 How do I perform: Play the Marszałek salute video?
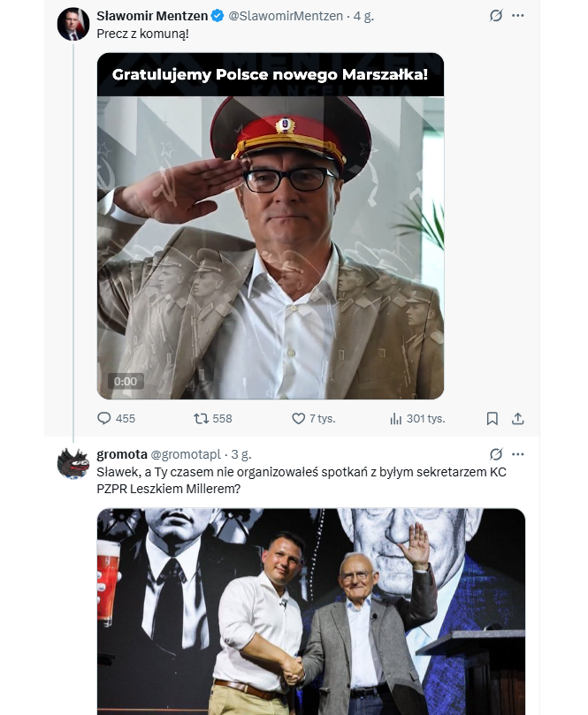point(270,225)
